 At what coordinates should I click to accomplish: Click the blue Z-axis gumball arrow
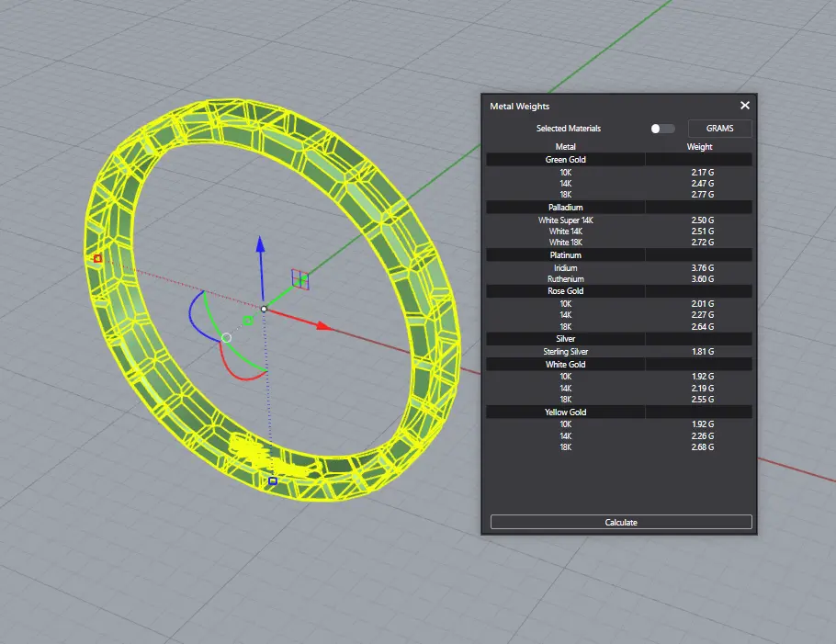point(260,244)
